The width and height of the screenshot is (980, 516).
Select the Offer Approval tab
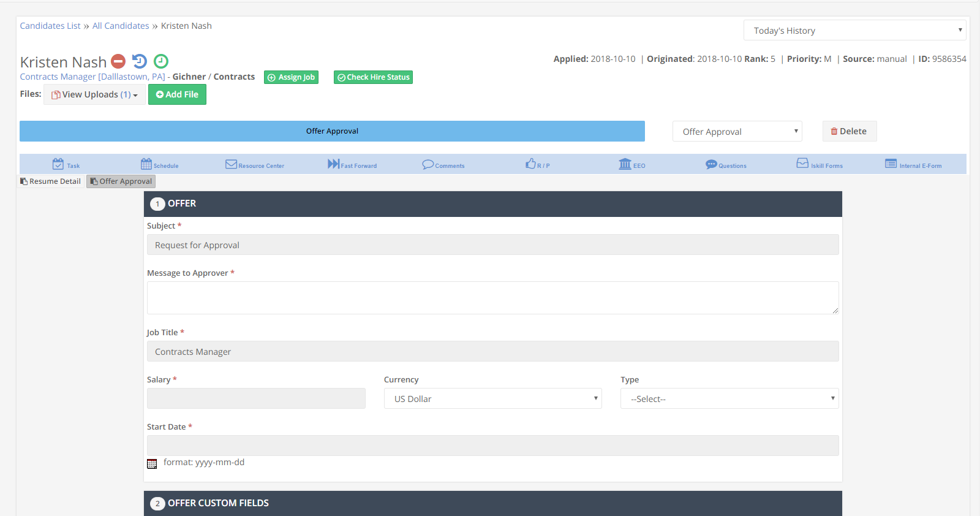tap(121, 181)
